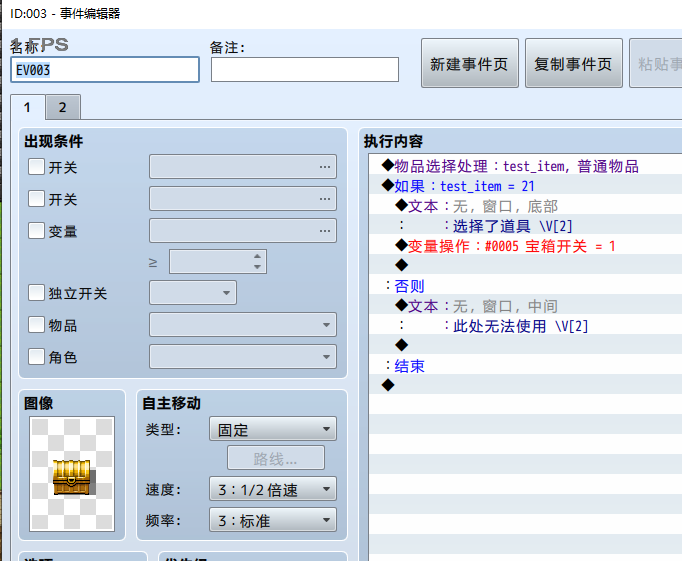Tick the 独立开关 checkbox

pos(36,293)
